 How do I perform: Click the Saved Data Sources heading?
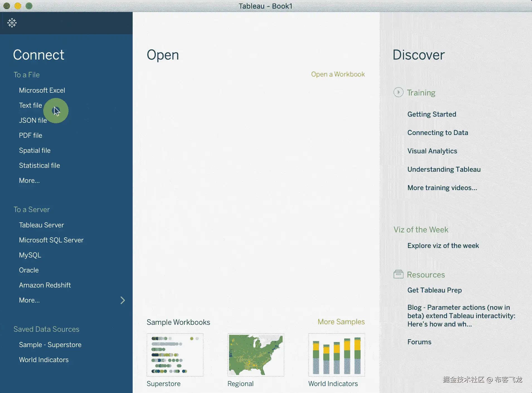click(46, 329)
